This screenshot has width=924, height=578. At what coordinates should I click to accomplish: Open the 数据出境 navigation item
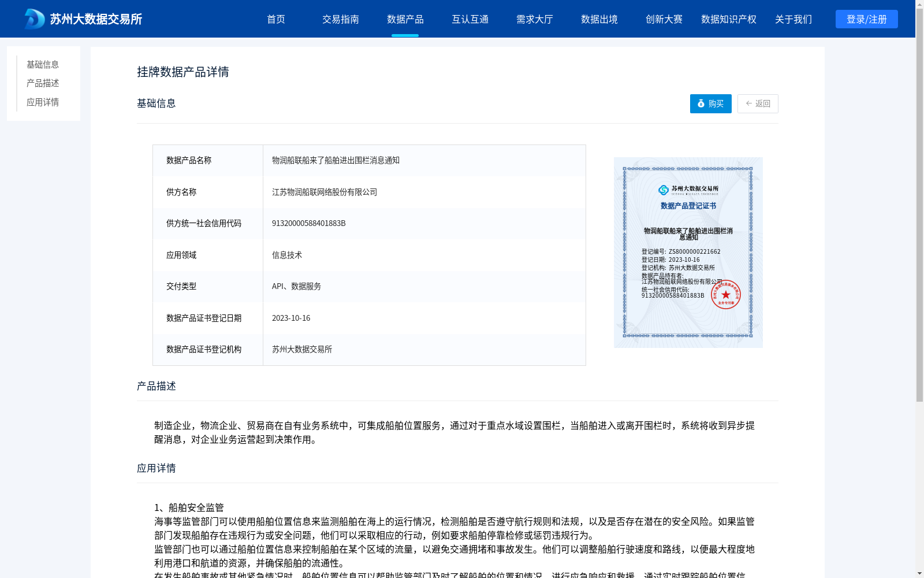(599, 19)
